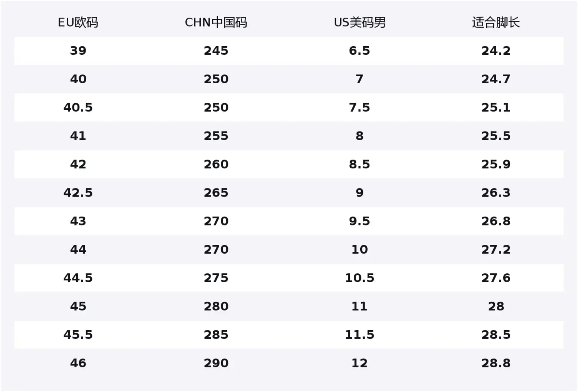Select foot length 25.9 cell
This screenshot has width=578, height=392.
point(496,164)
